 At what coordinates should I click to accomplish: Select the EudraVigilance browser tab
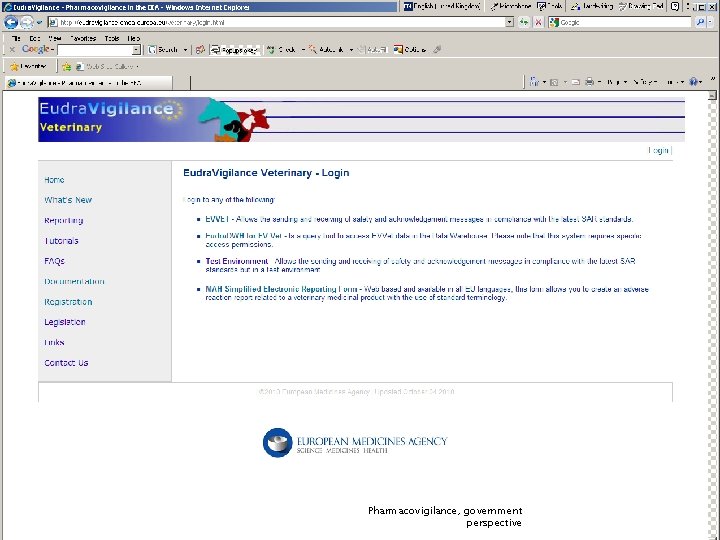[x=88, y=83]
